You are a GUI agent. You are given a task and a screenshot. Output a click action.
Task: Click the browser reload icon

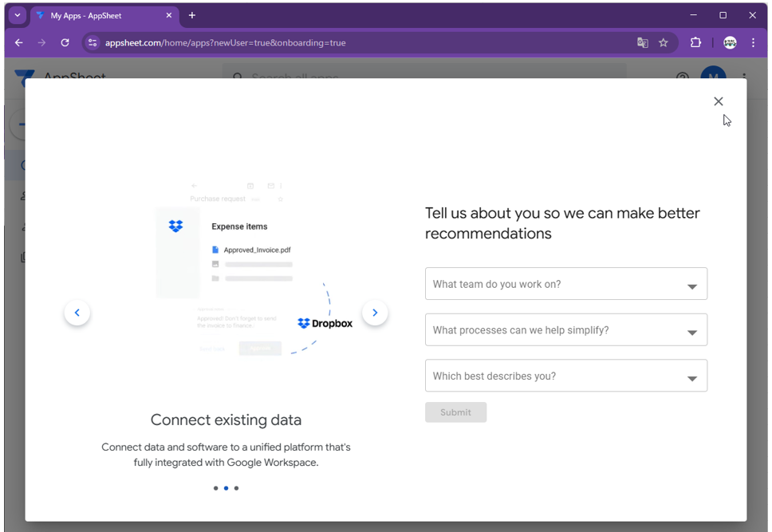click(65, 43)
